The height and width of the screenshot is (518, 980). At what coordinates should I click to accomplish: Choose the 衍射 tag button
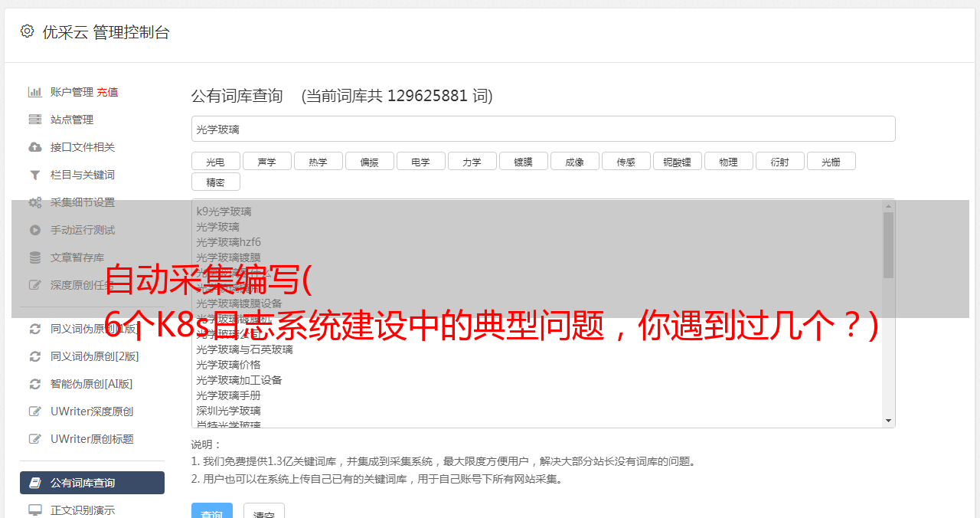click(779, 162)
